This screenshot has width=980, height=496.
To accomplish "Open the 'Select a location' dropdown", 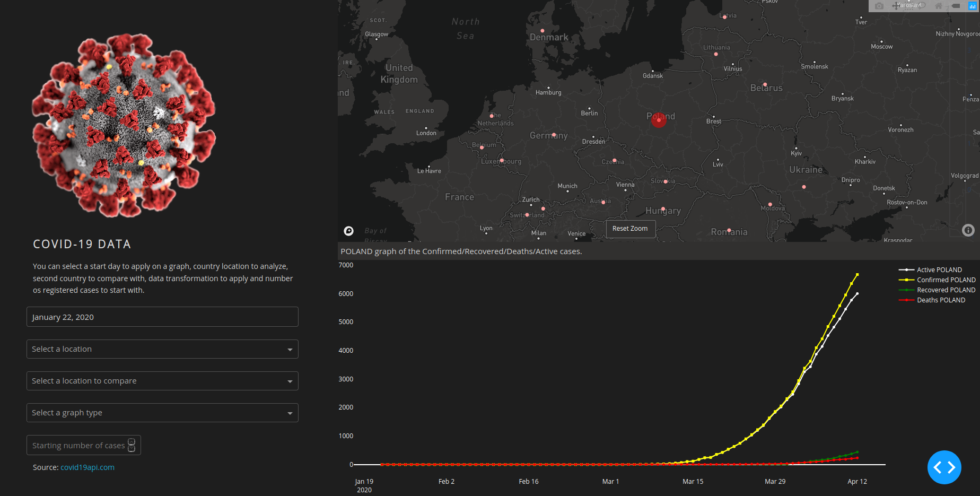I will coord(162,349).
